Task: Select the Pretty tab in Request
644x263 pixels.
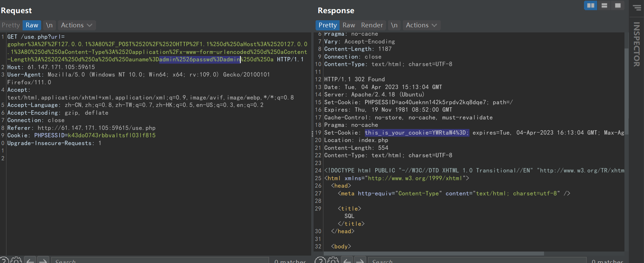Action: click(x=11, y=25)
